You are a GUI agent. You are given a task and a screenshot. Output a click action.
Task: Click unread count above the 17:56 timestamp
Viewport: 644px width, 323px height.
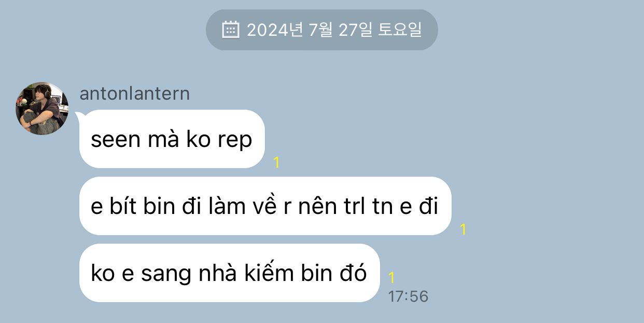pos(391,278)
